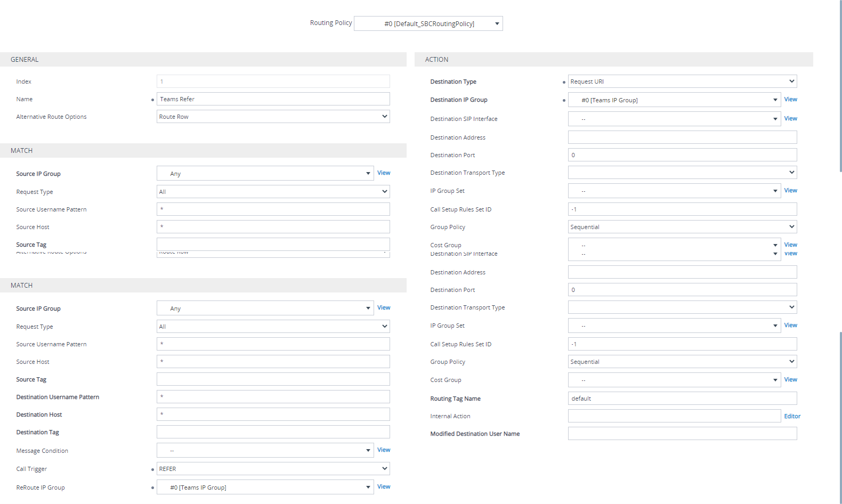Click the GENERAL section header
Image resolution: width=842 pixels, height=504 pixels.
click(203, 60)
